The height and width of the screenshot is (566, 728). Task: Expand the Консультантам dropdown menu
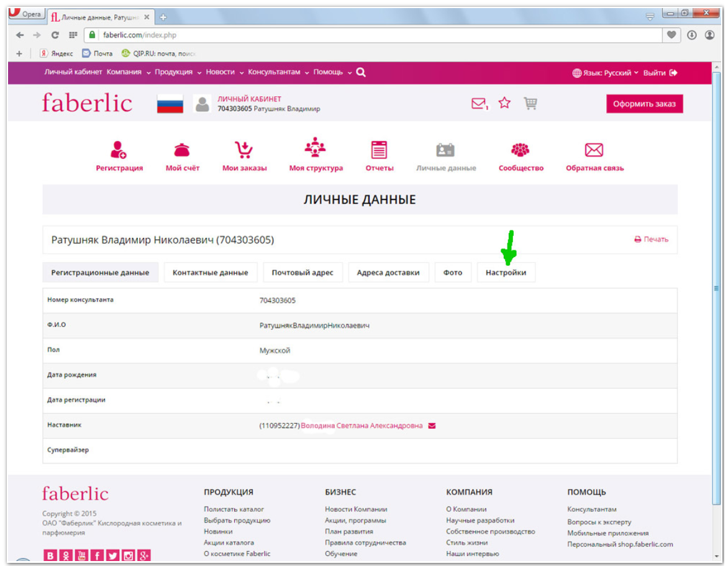(278, 72)
